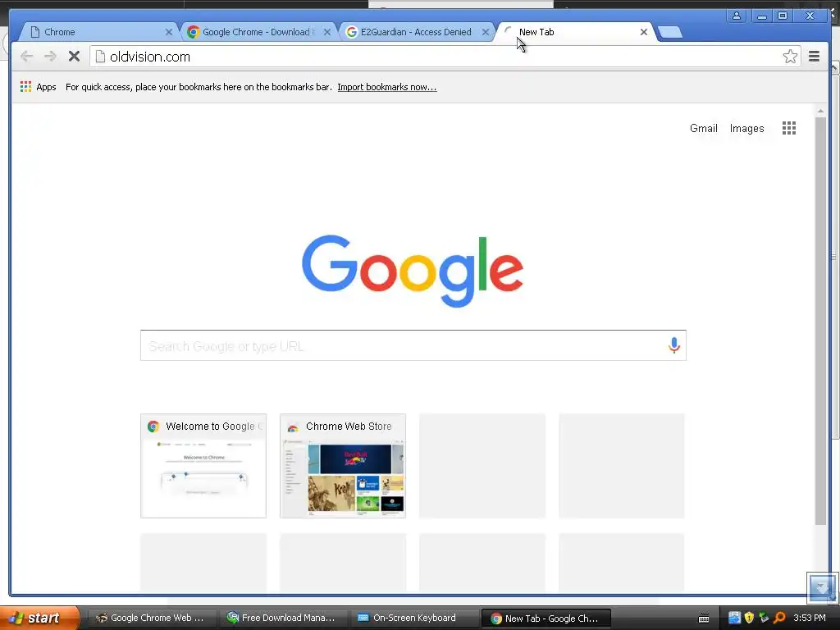The width and height of the screenshot is (840, 630).
Task: Go back to previous page
Action: point(26,57)
